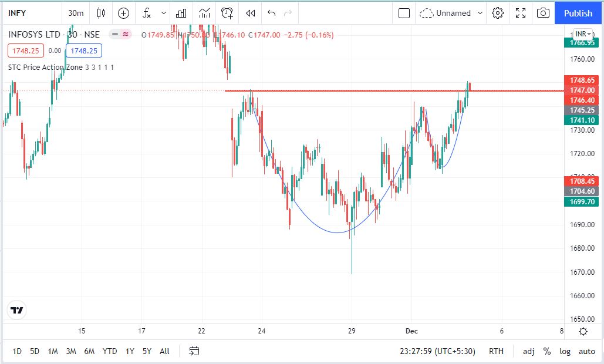This screenshot has width=604, height=364.
Task: Toggle the log scale option
Action: pos(565,351)
